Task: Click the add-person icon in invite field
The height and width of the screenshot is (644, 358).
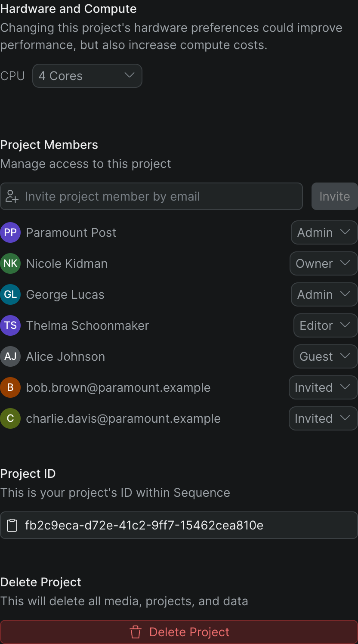Action: click(12, 196)
